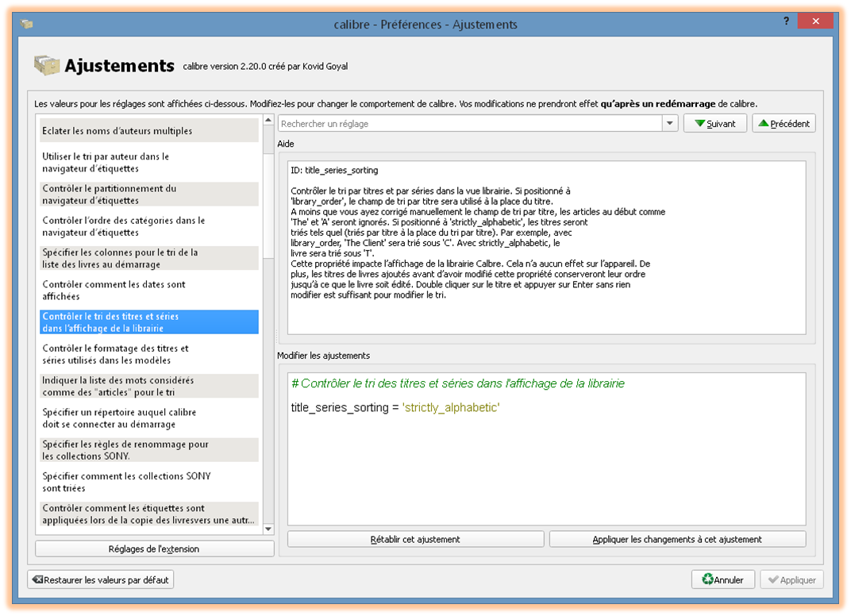Select 'Indiquer la liste des mots considérés' tweak
This screenshot has height=616, width=851.
149,386
